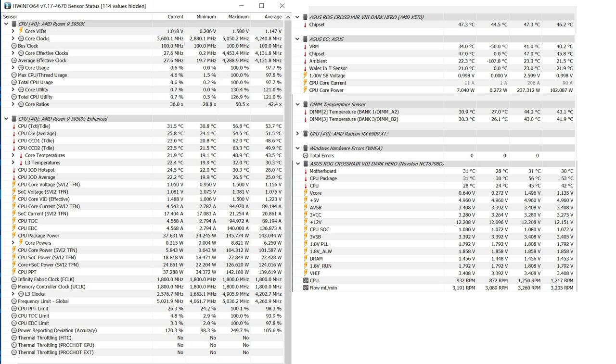Click the voltage icon next to Vcore

pos(306,193)
